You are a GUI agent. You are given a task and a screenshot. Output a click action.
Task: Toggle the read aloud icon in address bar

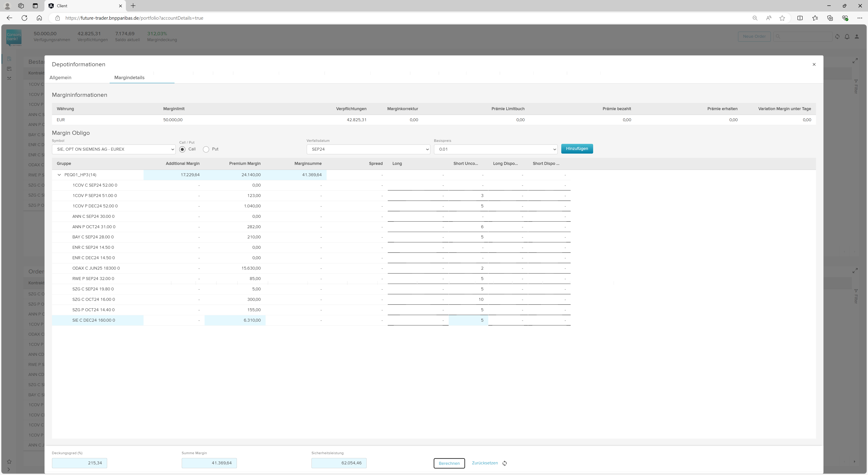click(769, 18)
